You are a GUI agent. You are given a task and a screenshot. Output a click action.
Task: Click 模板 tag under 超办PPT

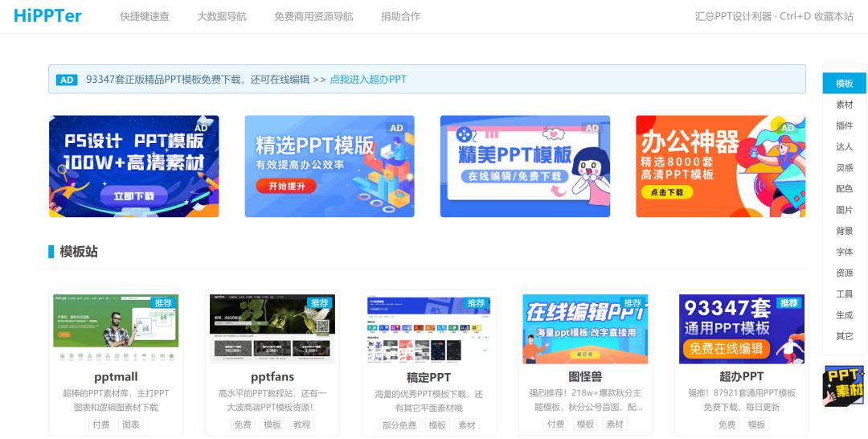(757, 425)
